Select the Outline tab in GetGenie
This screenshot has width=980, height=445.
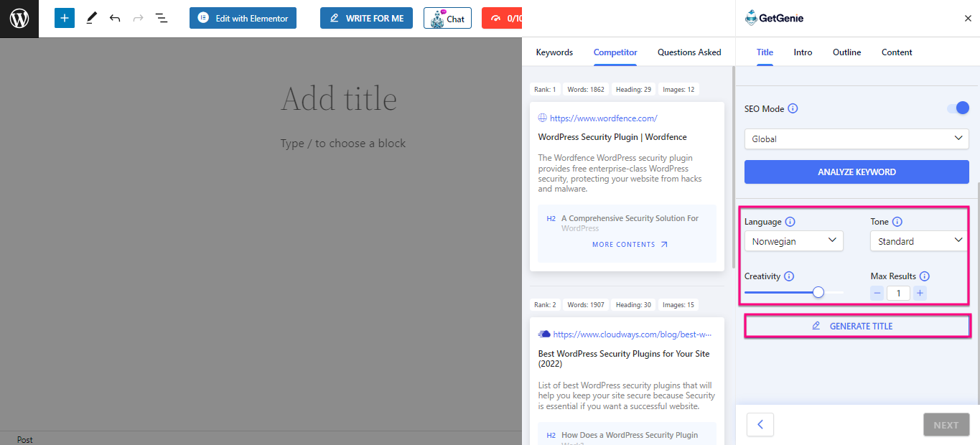click(x=846, y=52)
